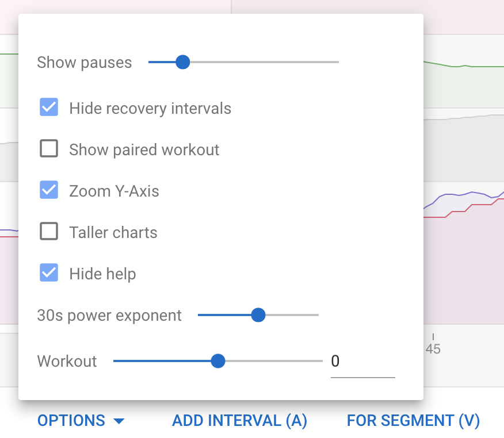Click ADD INTERVAL (A)
Screen dimensions: 504x438
(x=239, y=420)
